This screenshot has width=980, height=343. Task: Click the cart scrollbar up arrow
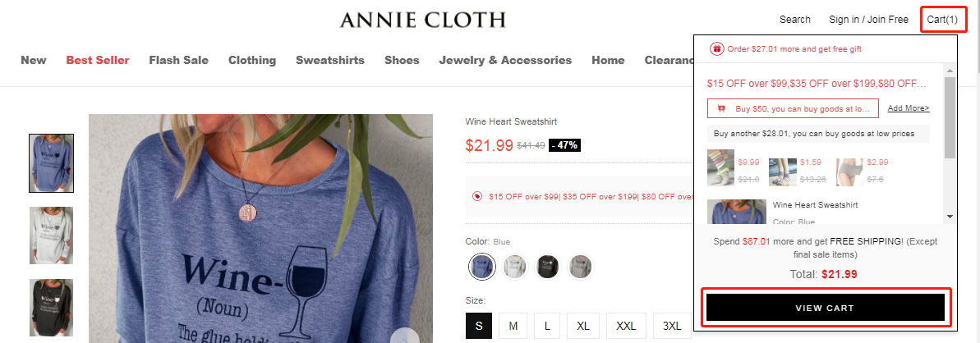click(x=950, y=71)
